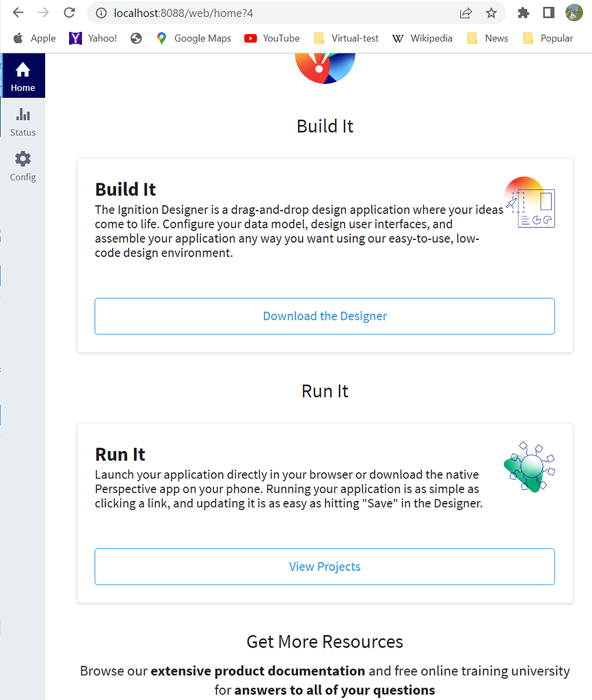Screen dimensions: 592x700
Task: Click the View Projects button
Action: point(325,566)
